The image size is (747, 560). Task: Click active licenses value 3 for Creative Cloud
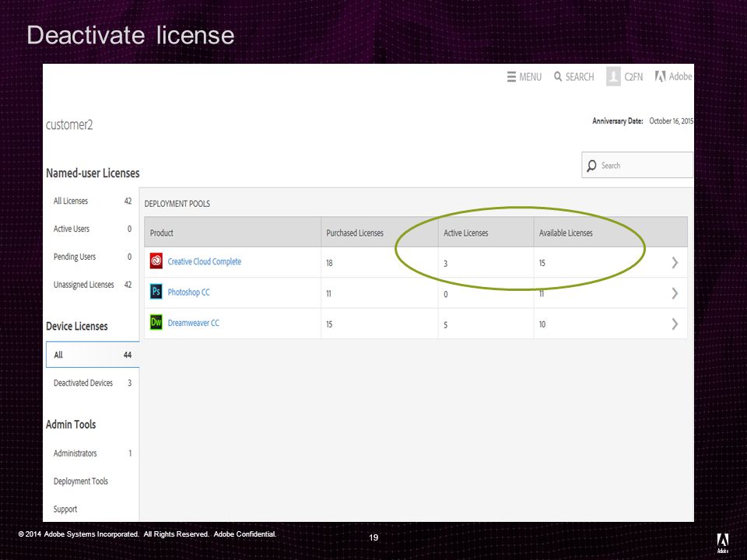point(445,264)
